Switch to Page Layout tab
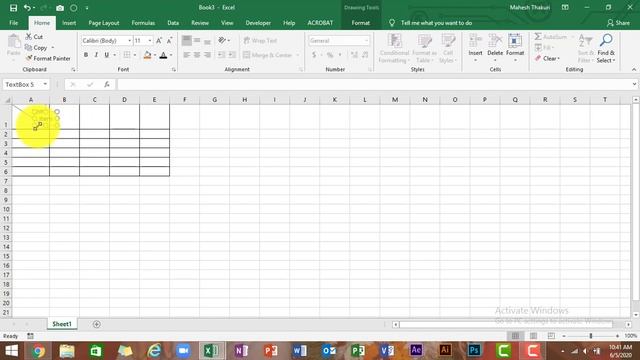 (104, 23)
